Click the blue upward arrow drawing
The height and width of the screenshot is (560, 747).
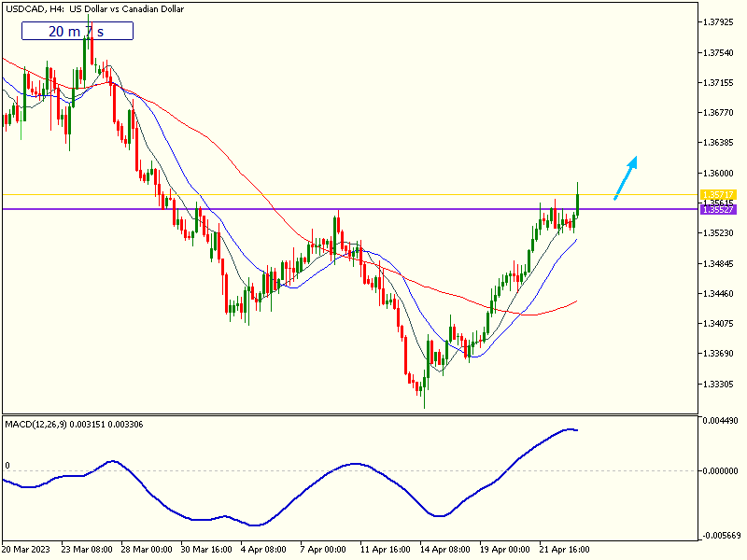point(626,176)
